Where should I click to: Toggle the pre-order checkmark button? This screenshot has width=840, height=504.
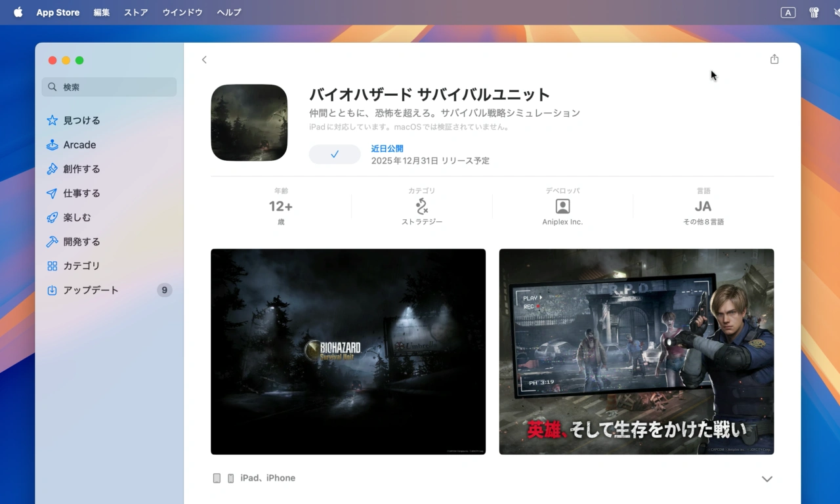335,154
